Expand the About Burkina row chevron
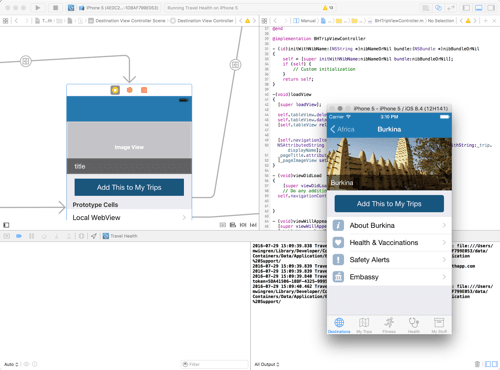 444,225
